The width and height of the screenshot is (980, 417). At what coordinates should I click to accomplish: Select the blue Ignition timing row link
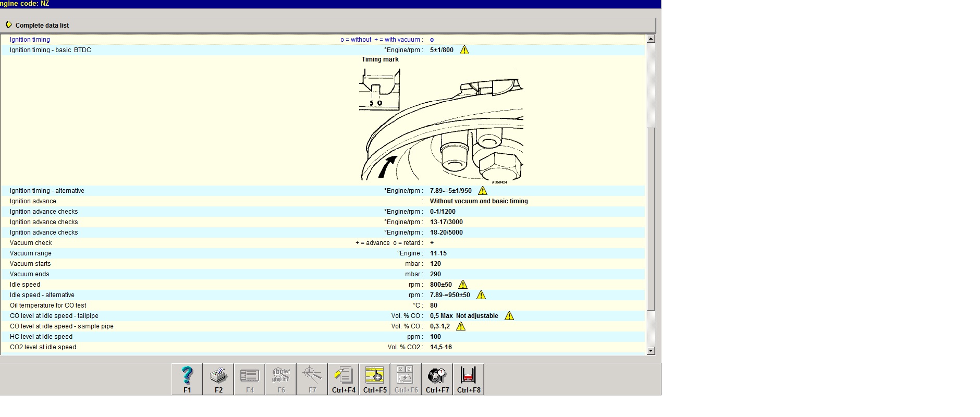point(30,40)
